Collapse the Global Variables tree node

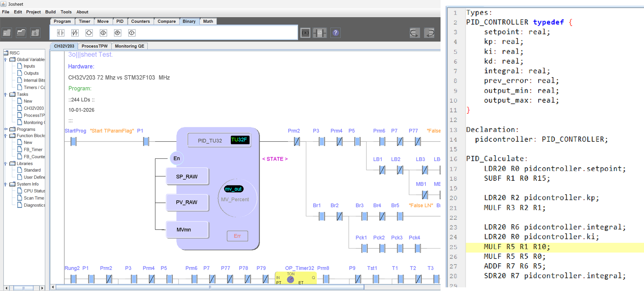[x=5, y=60]
